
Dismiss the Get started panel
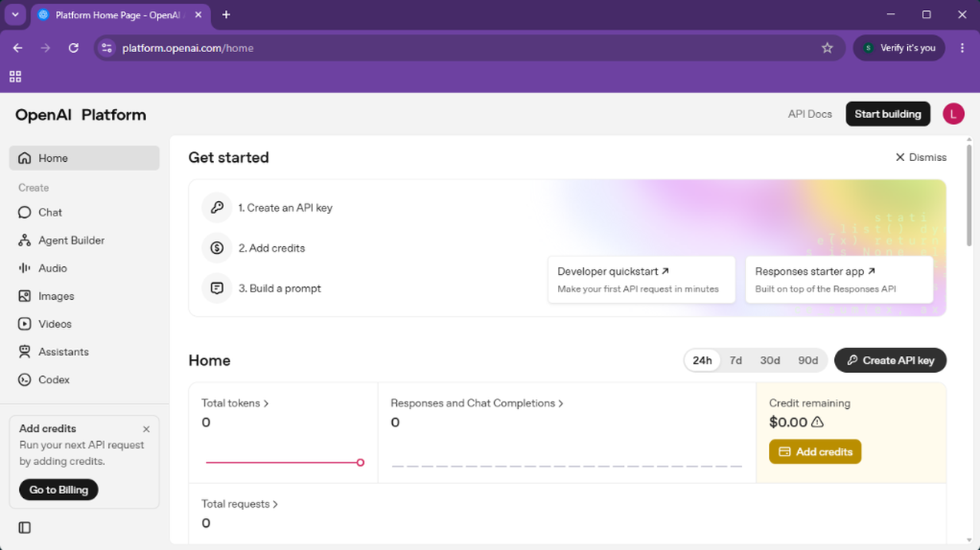(921, 157)
